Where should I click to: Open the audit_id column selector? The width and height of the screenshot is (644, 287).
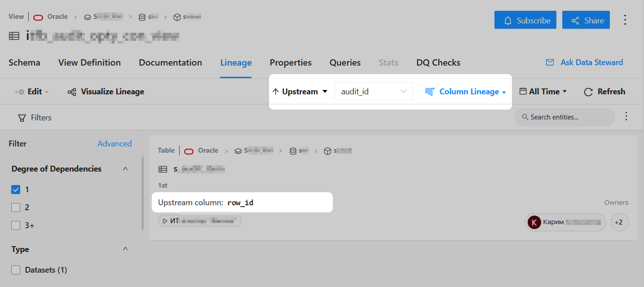[x=374, y=92]
